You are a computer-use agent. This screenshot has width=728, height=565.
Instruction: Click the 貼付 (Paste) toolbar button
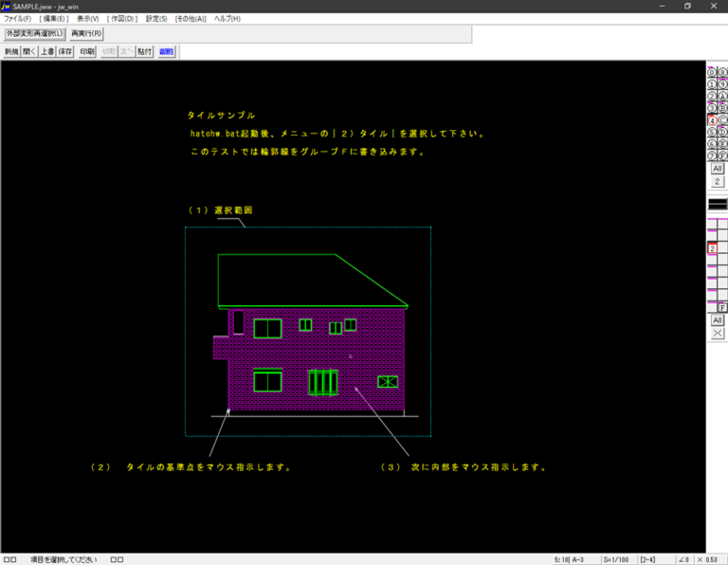144,52
